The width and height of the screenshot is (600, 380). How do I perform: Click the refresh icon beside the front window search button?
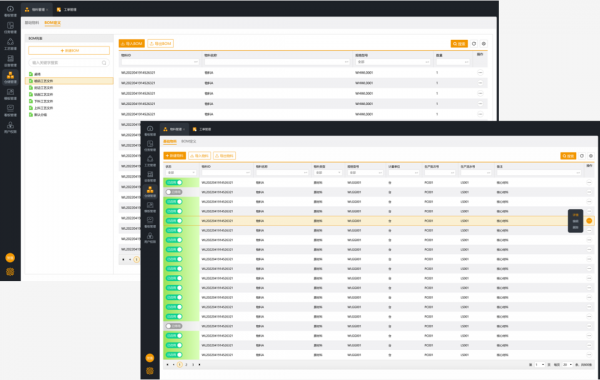coord(582,156)
